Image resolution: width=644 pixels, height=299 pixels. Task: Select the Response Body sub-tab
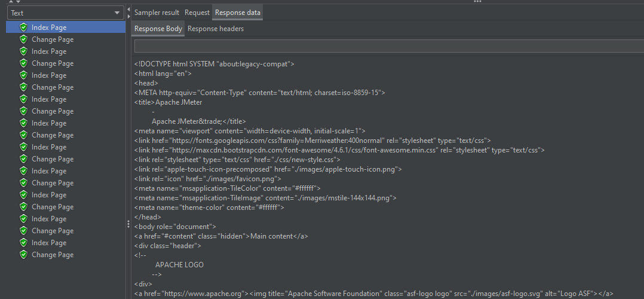[x=158, y=29]
